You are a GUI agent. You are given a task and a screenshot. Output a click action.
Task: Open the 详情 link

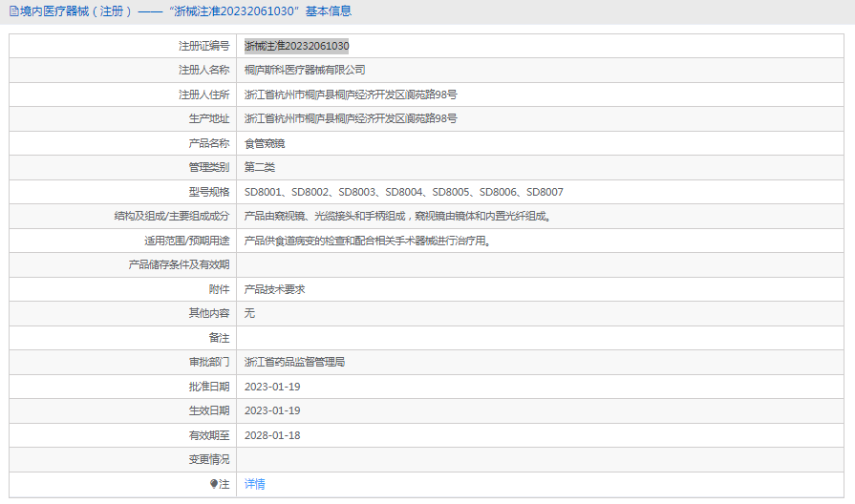click(255, 484)
